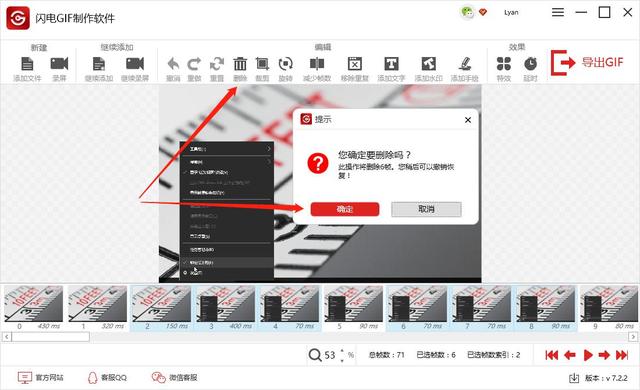The width and height of the screenshot is (640, 390).
Task: Click the 移除重复 remove duplicates icon
Action: [x=355, y=64]
